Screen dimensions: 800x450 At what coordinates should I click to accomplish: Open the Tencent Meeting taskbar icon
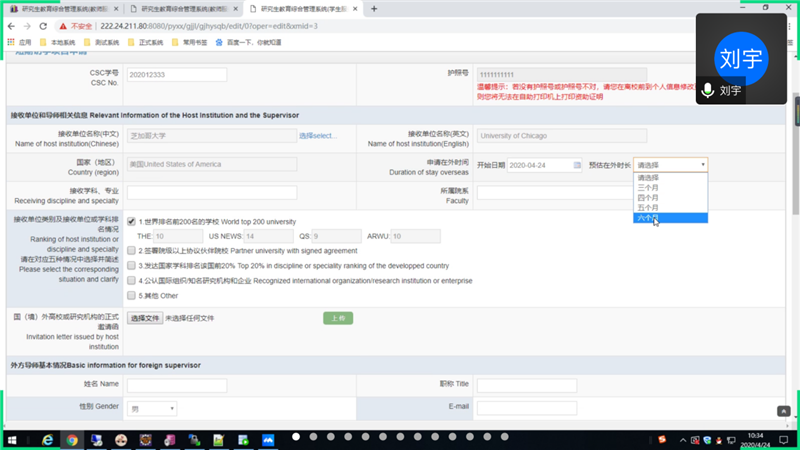(268, 440)
